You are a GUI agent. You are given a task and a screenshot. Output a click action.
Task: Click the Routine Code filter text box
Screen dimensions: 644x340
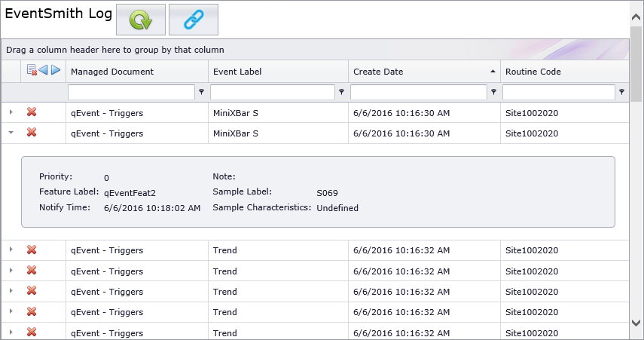click(558, 92)
